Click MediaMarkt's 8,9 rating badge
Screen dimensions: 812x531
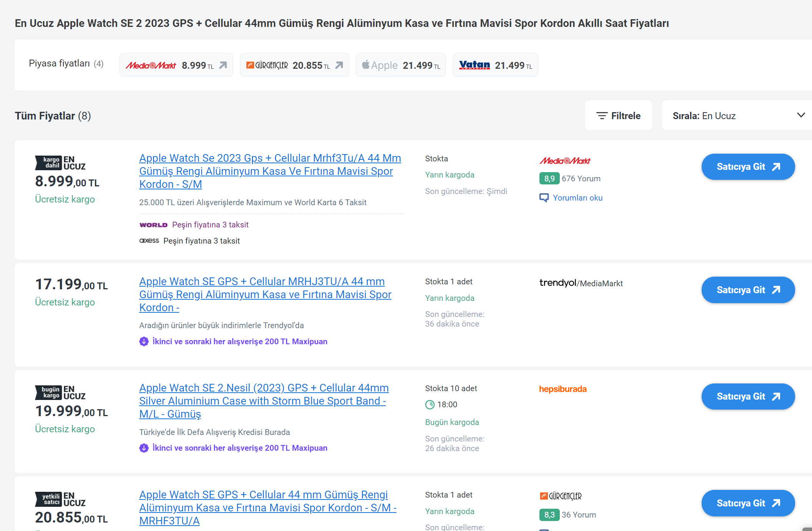(x=549, y=179)
